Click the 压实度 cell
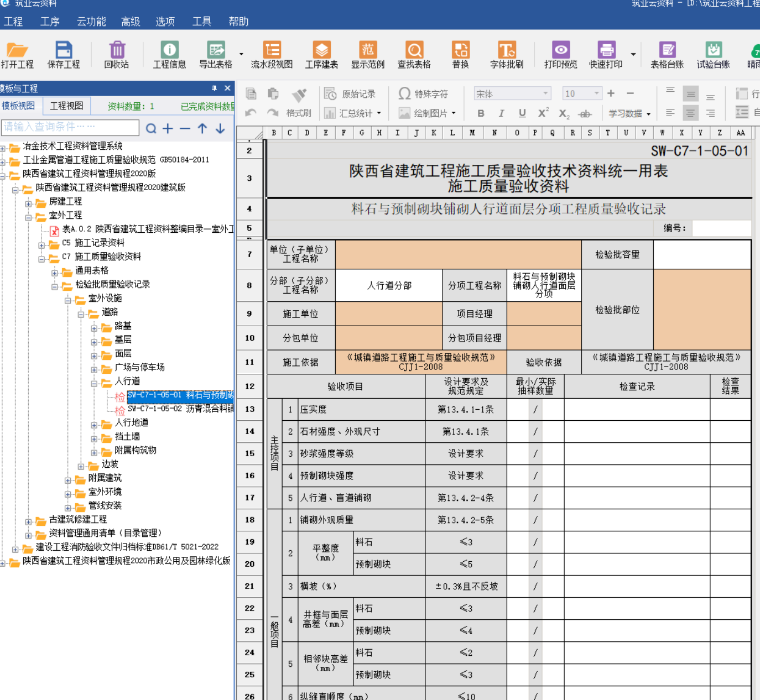The image size is (760, 700). [x=362, y=409]
